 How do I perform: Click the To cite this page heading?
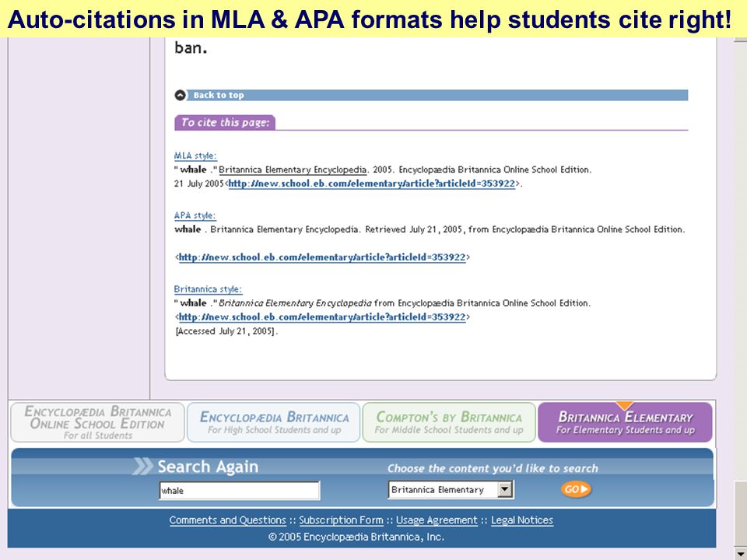tap(225, 122)
